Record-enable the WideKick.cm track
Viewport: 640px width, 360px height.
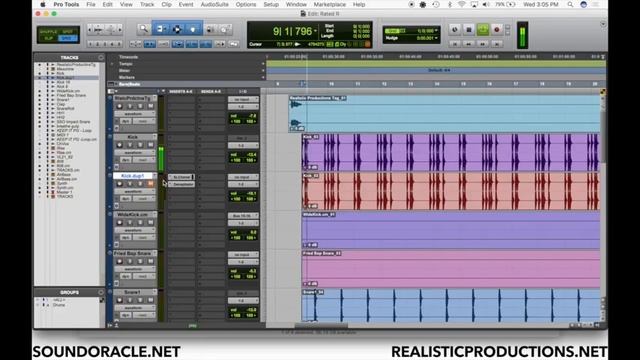point(120,222)
